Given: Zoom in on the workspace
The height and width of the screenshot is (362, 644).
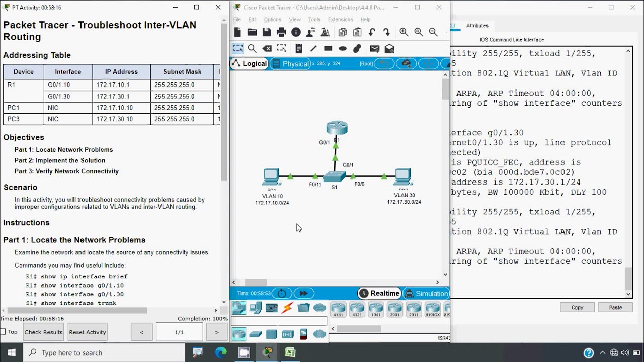Looking at the screenshot, I should 404,32.
